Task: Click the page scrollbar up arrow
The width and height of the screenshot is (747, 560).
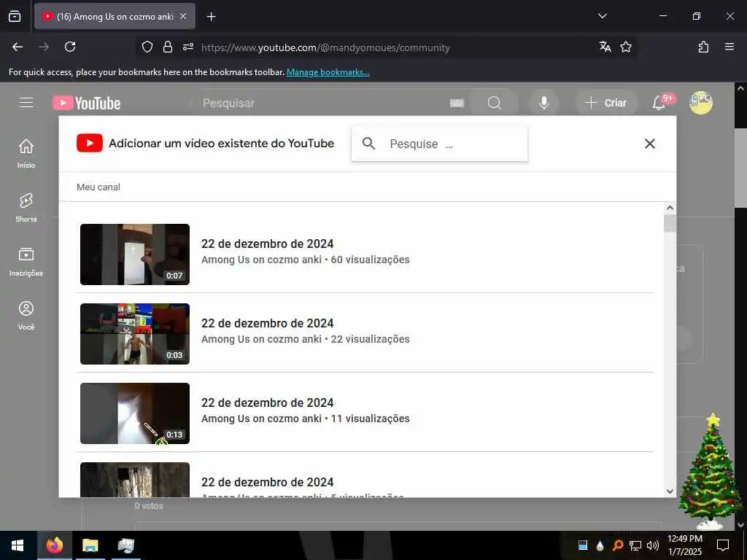Action: 740,88
